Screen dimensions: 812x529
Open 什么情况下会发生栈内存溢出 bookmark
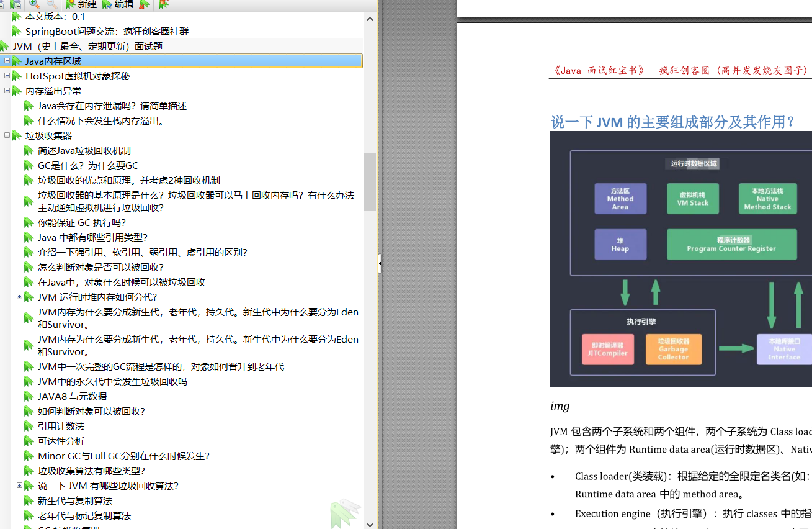(x=102, y=120)
